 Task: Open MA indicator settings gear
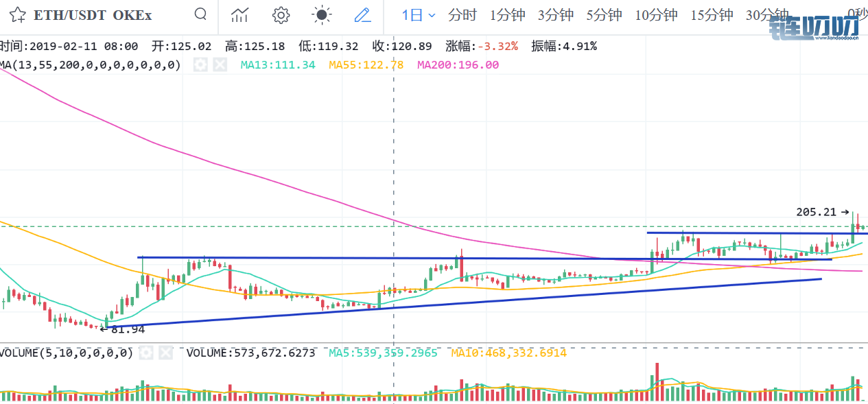coord(200,65)
